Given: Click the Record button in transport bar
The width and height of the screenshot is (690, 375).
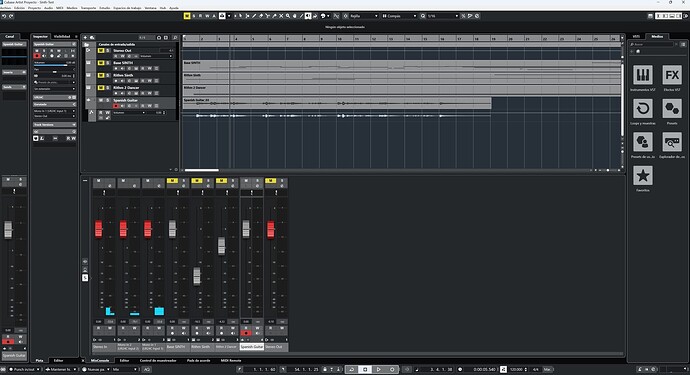Looking at the screenshot, I should 392,369.
